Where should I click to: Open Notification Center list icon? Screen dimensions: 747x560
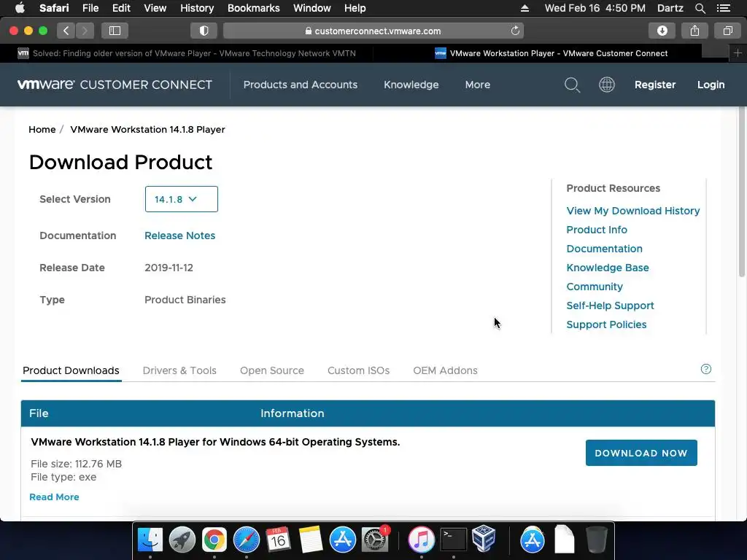tap(724, 8)
